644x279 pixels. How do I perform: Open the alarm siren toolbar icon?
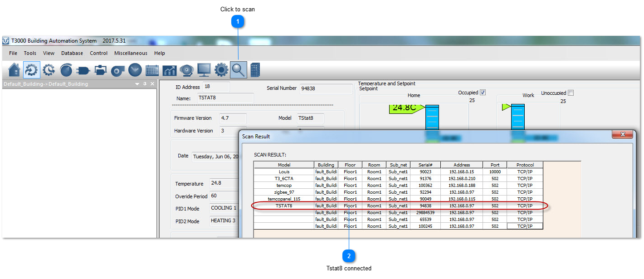tap(187, 70)
